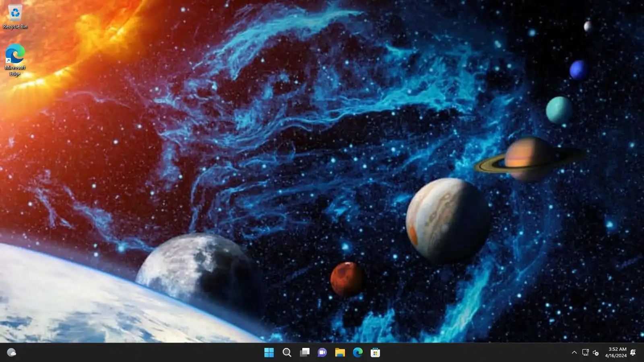The width and height of the screenshot is (644, 362).
Task: Open the weather widgets panel in taskbar
Action: pos(11,353)
